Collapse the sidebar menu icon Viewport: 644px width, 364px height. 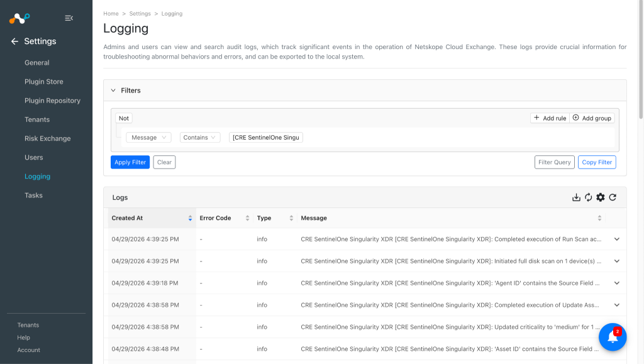pos(69,18)
